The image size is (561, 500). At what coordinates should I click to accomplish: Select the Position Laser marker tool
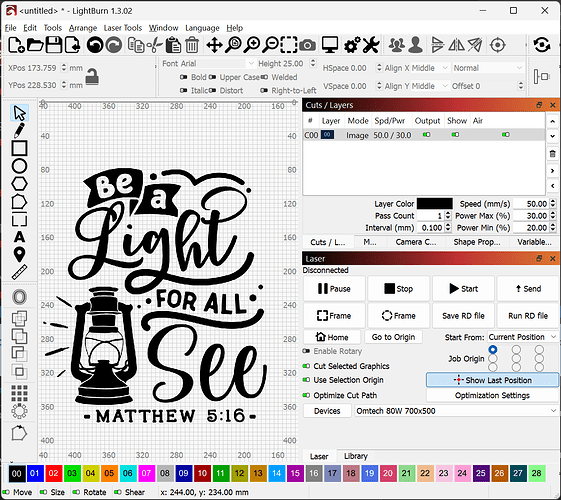[19, 254]
